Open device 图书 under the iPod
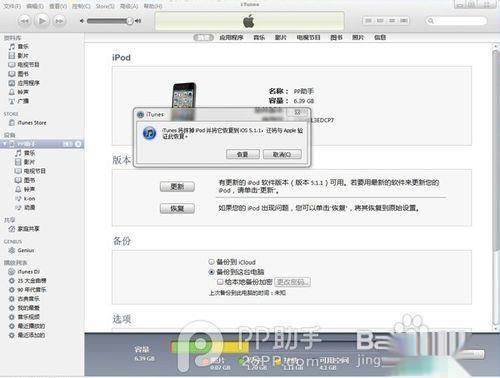The height and width of the screenshot is (378, 500). coord(25,180)
